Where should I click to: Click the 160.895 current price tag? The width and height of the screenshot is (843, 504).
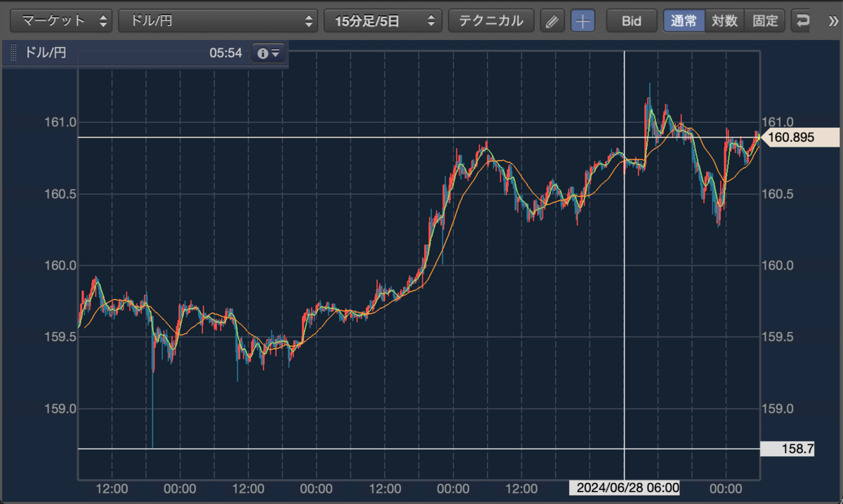pos(799,138)
